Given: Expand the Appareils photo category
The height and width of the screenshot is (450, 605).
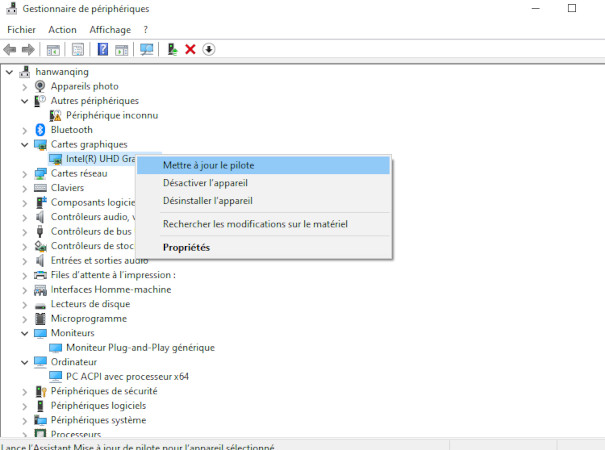Looking at the screenshot, I should point(25,86).
